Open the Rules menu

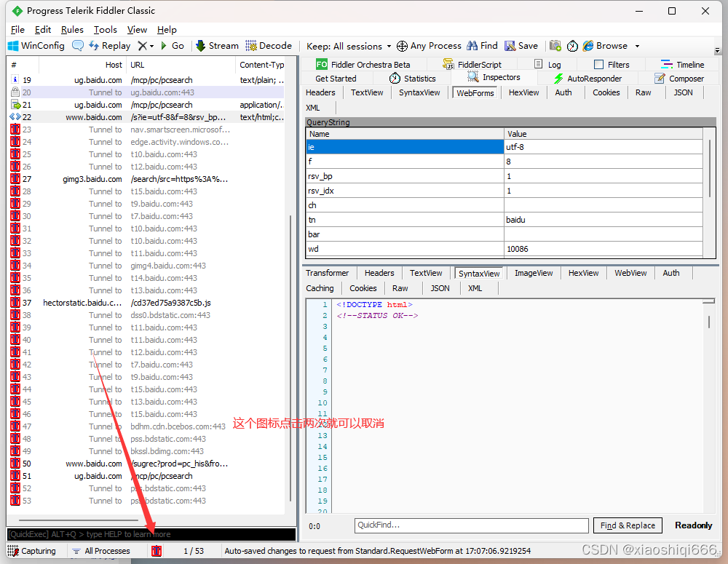pos(72,30)
